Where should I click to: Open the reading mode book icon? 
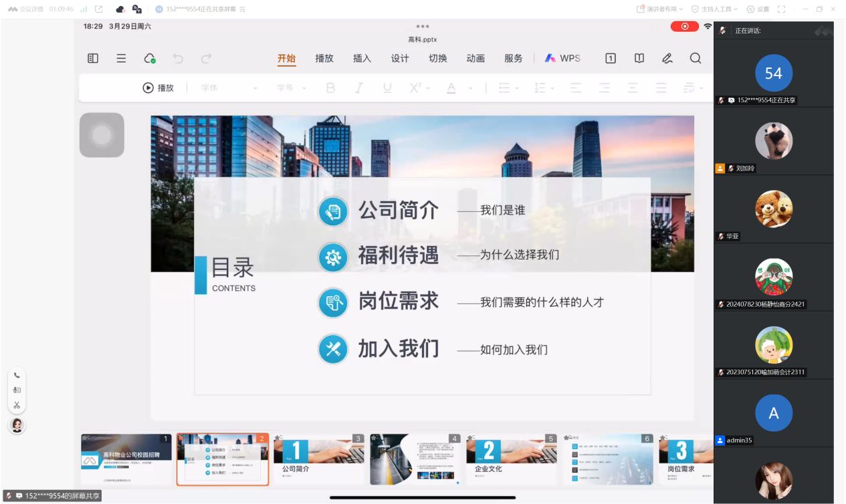[639, 59]
